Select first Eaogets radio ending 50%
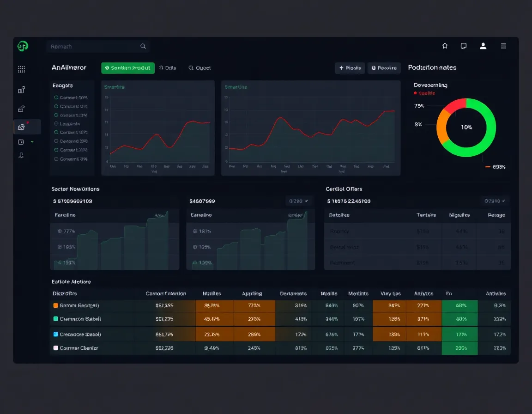The height and width of the screenshot is (414, 532). tap(56, 97)
